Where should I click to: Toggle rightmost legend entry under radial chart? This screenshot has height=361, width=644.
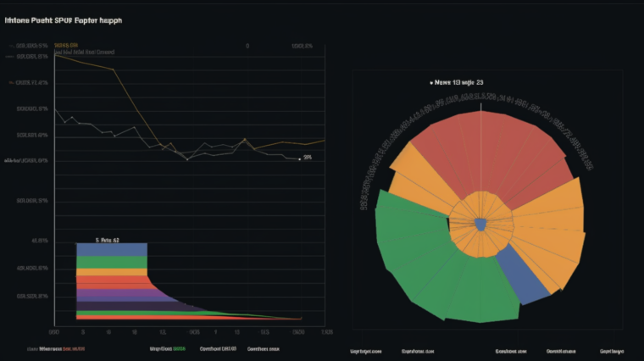tap(612, 350)
